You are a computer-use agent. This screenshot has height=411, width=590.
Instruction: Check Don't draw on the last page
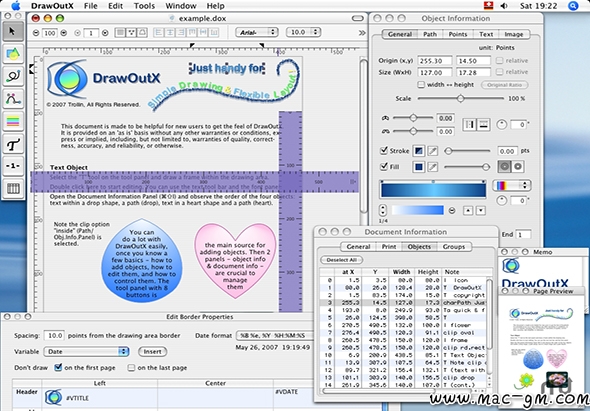pyautogui.click(x=131, y=368)
